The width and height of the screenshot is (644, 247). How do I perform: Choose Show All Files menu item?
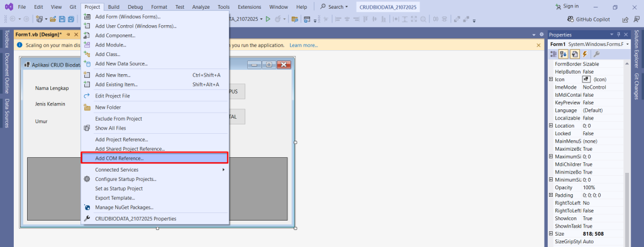155,128
